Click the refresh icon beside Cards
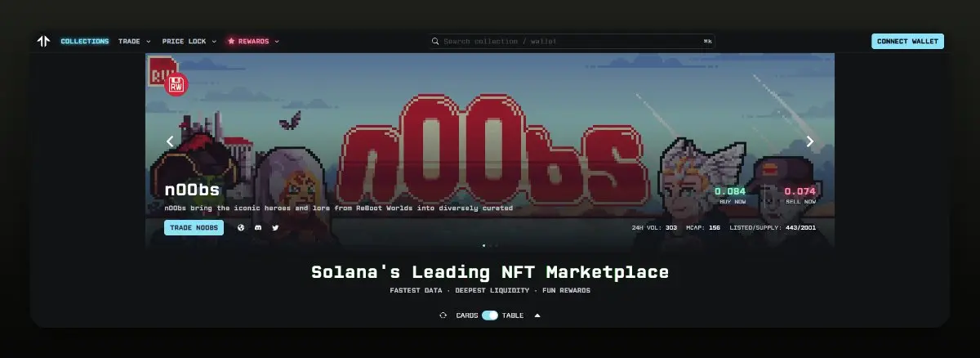The width and height of the screenshot is (980, 358). [443, 315]
